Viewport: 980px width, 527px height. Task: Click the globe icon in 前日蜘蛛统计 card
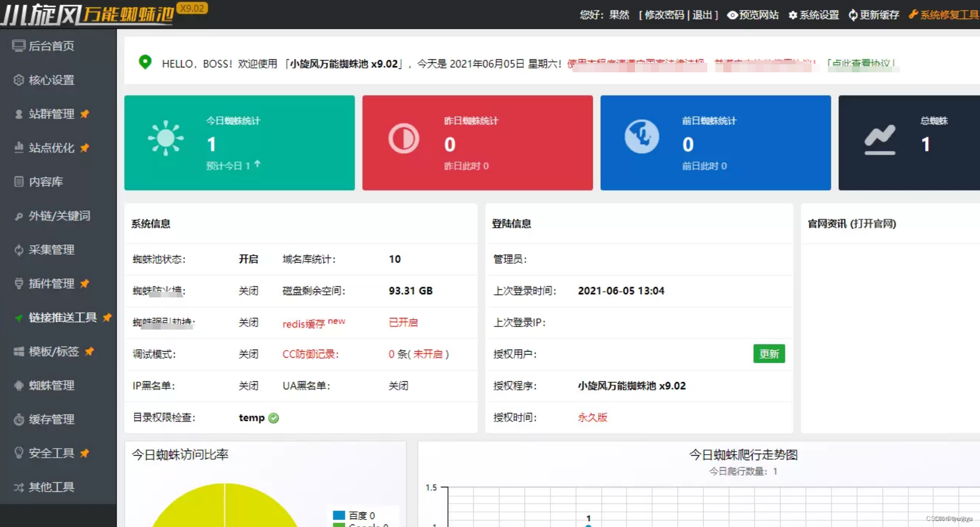coord(641,137)
